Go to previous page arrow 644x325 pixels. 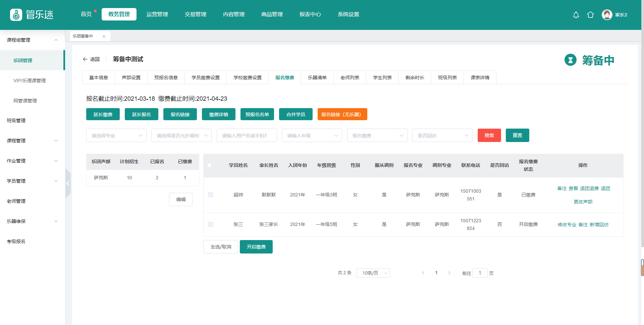[x=423, y=273]
